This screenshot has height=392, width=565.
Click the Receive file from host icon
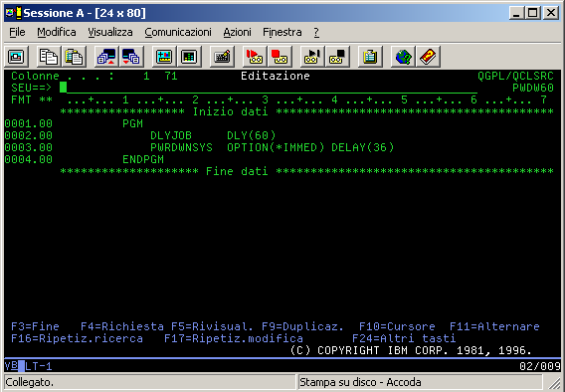pyautogui.click(x=131, y=57)
